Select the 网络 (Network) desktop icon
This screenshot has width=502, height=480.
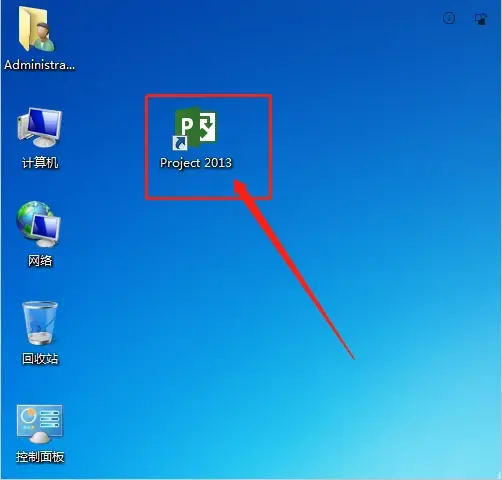[x=39, y=224]
